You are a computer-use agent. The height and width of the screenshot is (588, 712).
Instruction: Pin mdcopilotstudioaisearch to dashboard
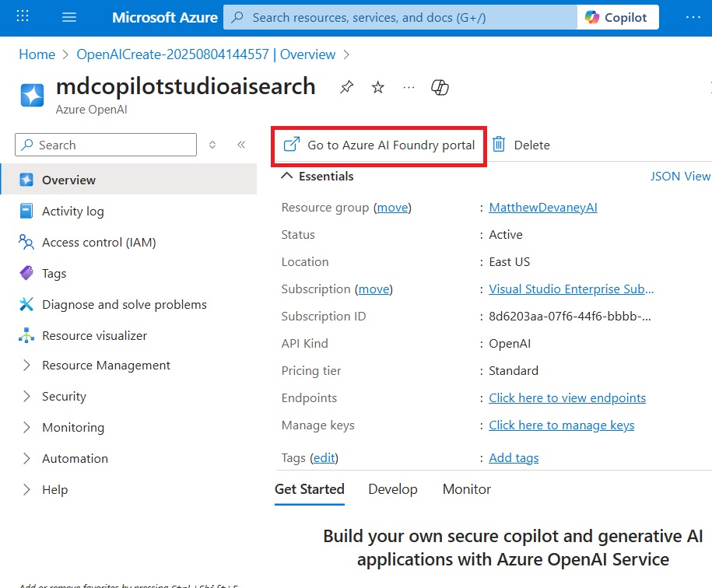346,86
